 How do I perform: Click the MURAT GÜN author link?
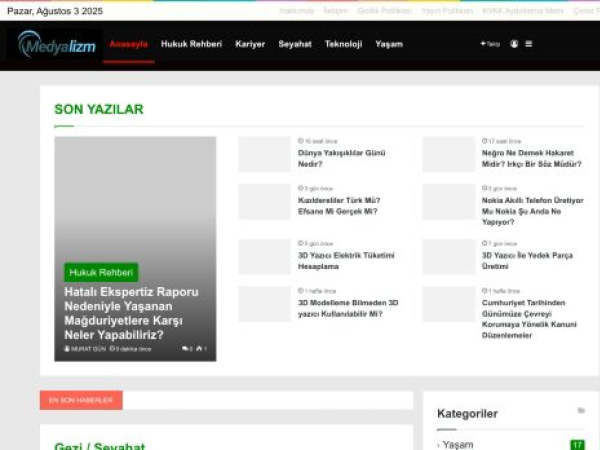tap(85, 349)
